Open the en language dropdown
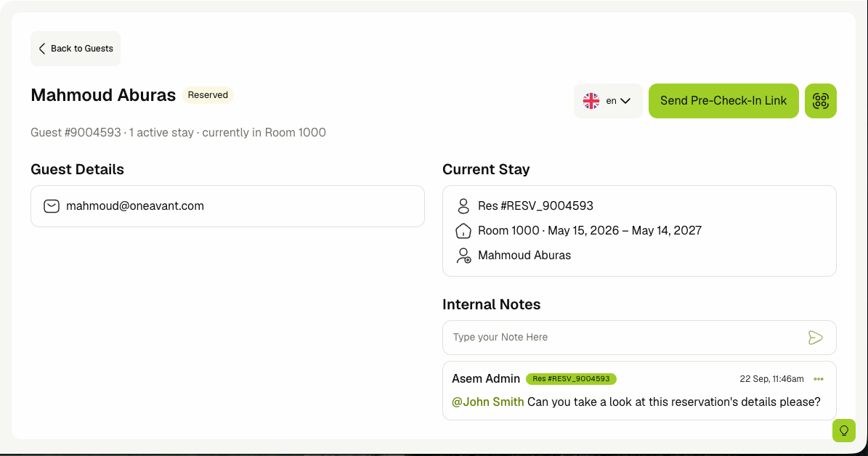 point(608,101)
